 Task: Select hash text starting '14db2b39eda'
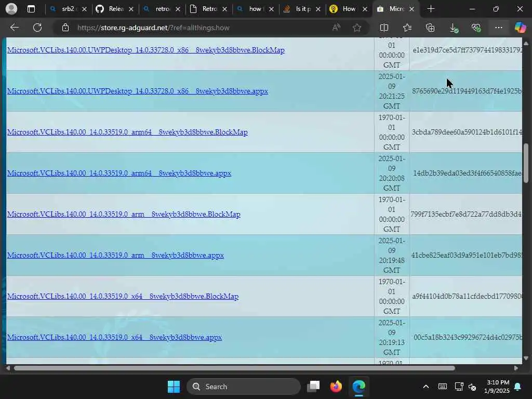coord(467,174)
